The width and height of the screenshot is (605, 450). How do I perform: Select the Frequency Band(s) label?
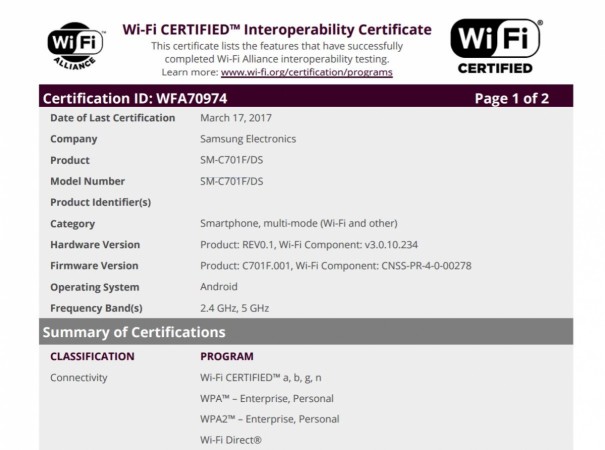click(x=96, y=308)
